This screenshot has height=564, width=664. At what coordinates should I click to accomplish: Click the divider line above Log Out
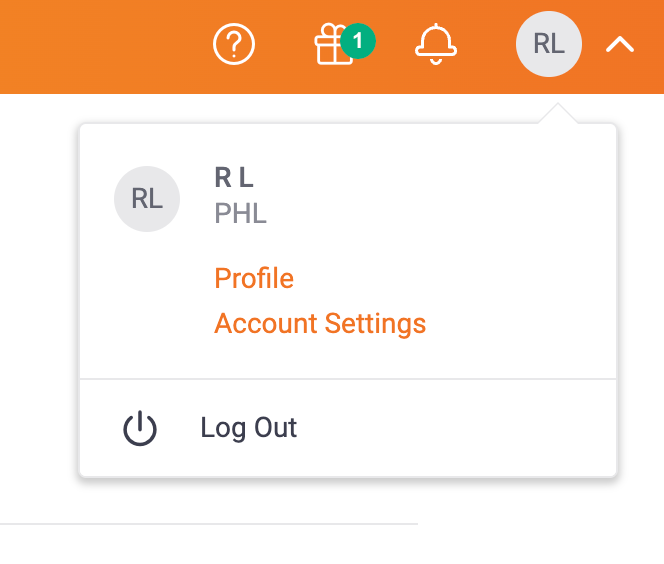coord(348,379)
